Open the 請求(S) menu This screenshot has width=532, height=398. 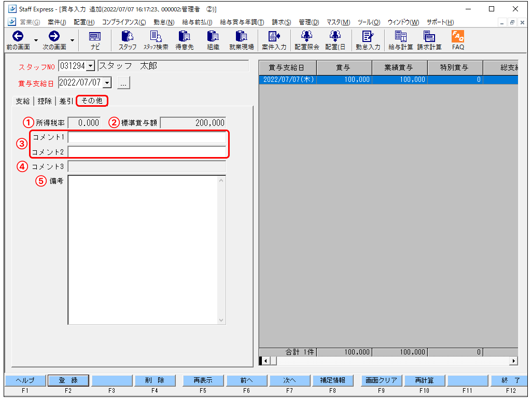pos(281,22)
